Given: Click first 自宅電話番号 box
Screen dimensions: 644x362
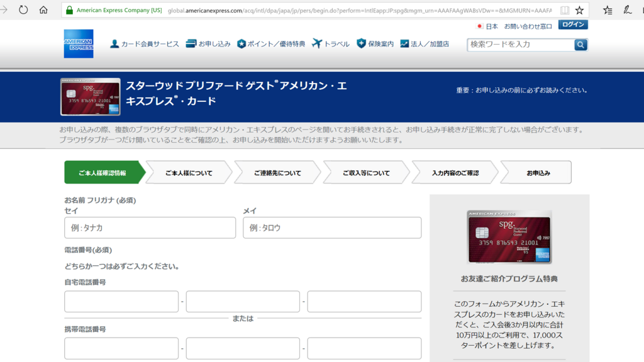Looking at the screenshot, I should [121, 302].
